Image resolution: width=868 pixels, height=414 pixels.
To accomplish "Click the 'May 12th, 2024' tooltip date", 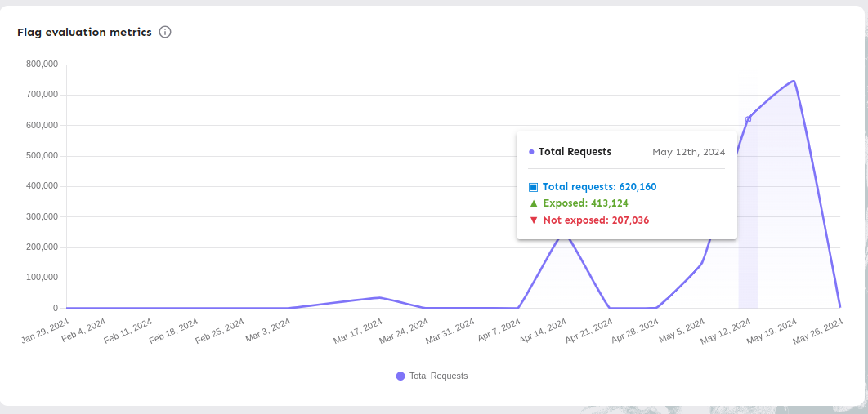I will [688, 152].
